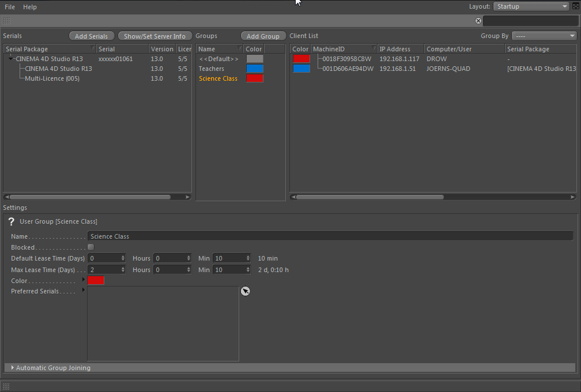
Task: Sort groups by Name column header
Action: [220, 49]
